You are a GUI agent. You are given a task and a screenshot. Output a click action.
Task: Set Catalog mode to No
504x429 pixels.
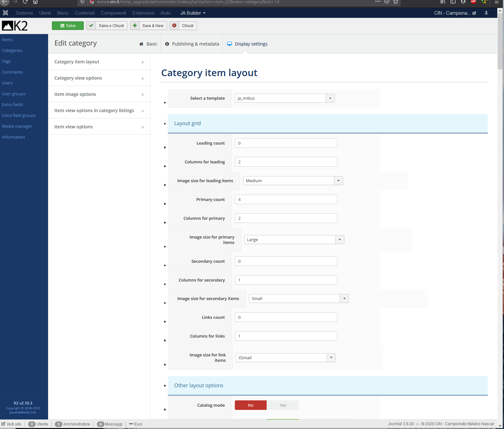251,405
